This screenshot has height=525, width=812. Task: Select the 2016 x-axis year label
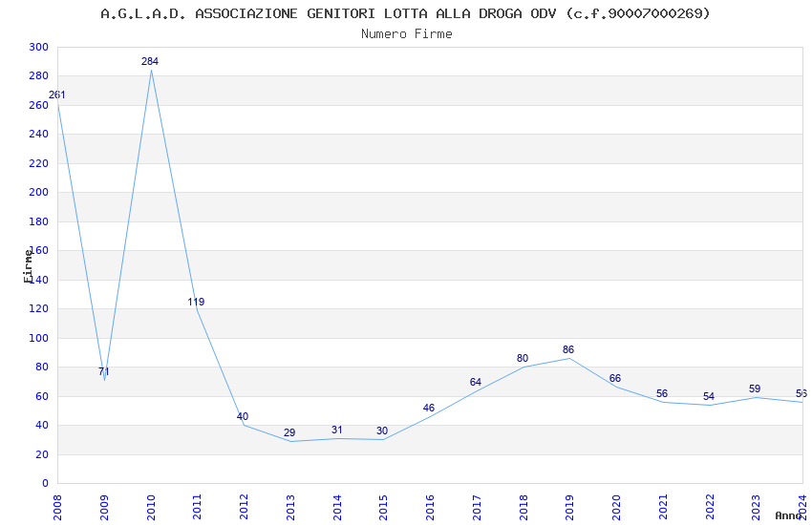[x=430, y=507]
